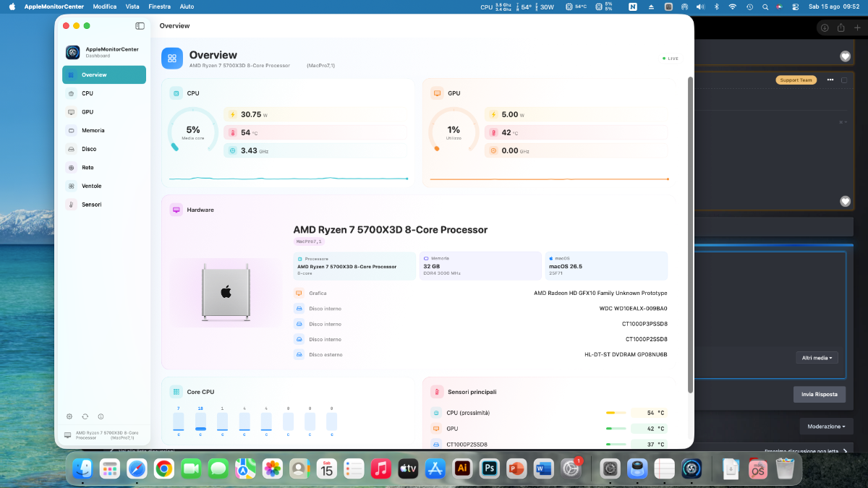The height and width of the screenshot is (488, 868).
Task: Click the GPU temperature 42 °C reading
Action: pyautogui.click(x=576, y=132)
